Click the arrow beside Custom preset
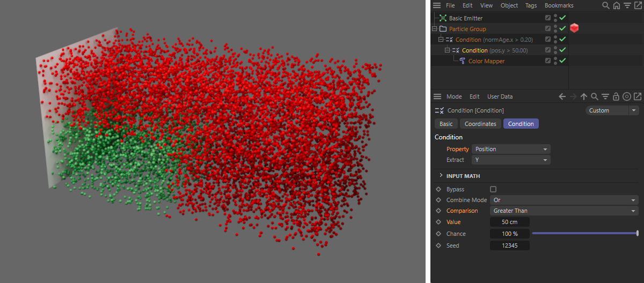The image size is (644, 283). (x=634, y=110)
